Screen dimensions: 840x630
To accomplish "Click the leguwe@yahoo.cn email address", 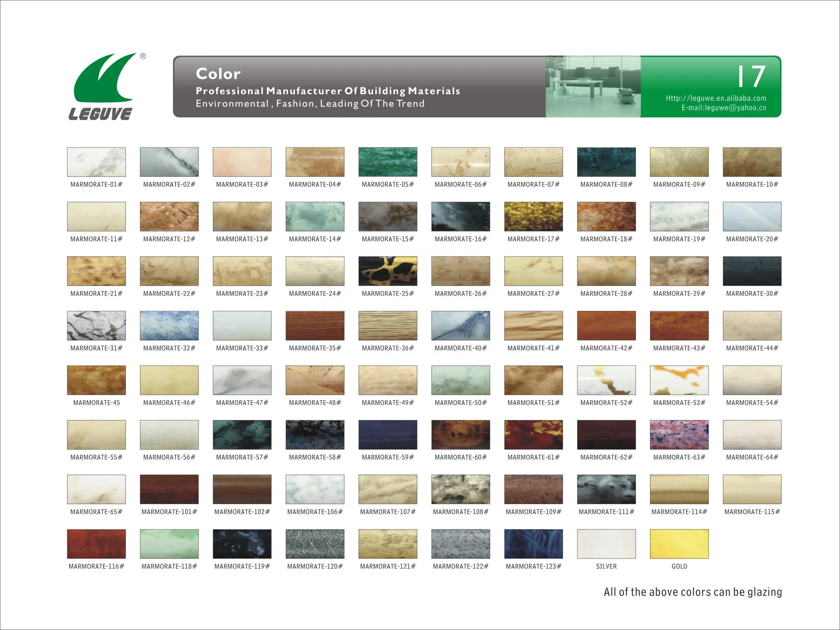I will point(723,108).
